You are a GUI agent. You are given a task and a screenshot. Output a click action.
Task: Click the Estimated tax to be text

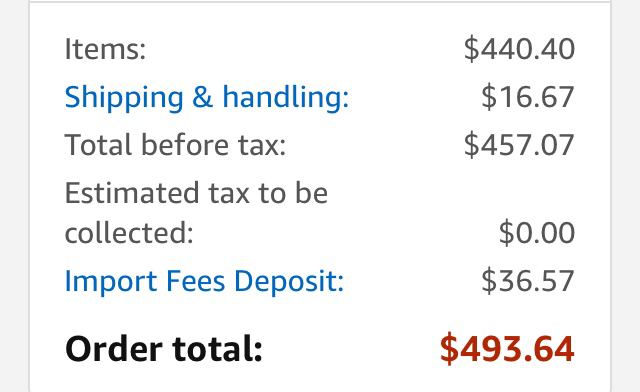(196, 193)
